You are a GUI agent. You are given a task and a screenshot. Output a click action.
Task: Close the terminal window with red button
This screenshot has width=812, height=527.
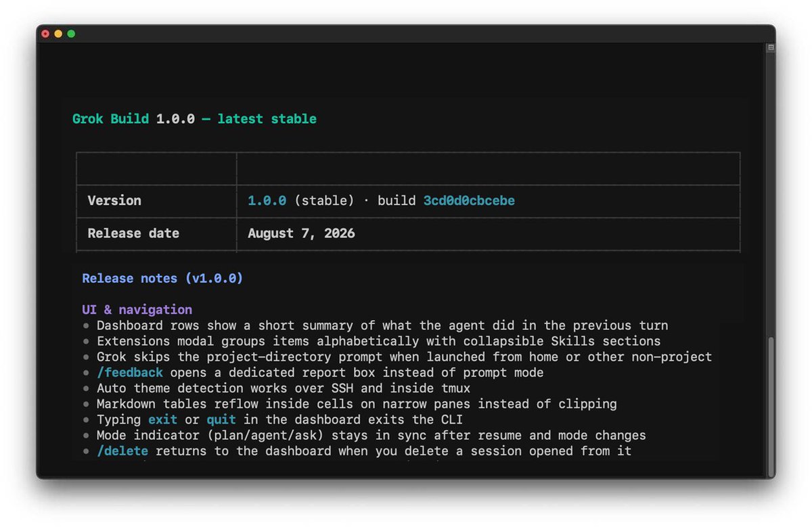click(x=45, y=34)
